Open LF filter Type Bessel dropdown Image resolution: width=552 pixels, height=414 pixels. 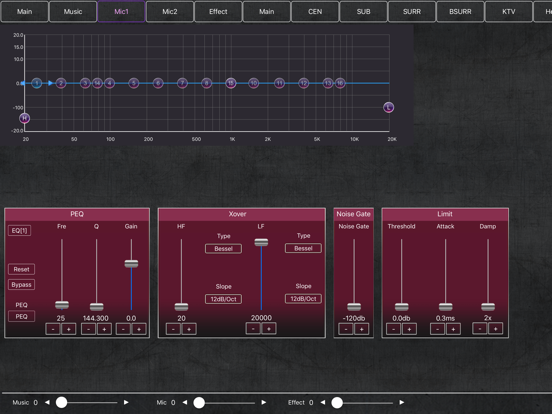(x=303, y=248)
